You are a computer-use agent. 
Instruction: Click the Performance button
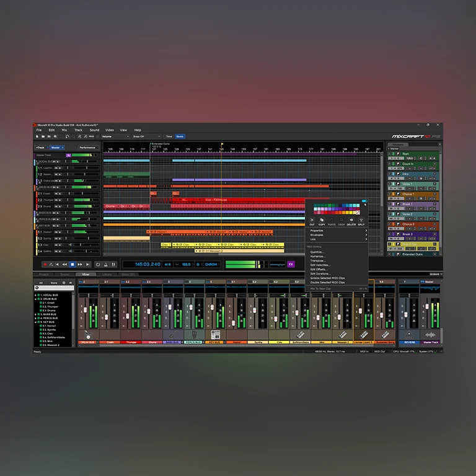(x=87, y=148)
